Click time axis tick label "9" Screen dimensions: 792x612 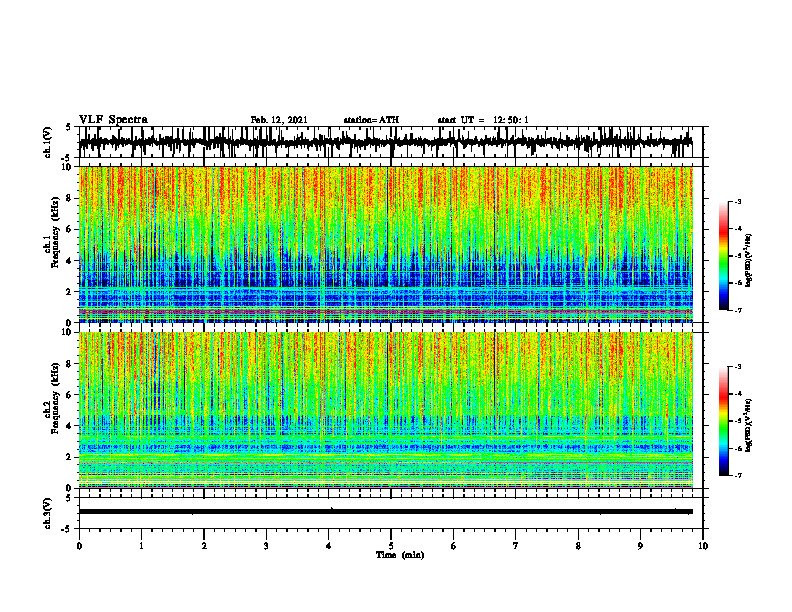click(x=640, y=546)
